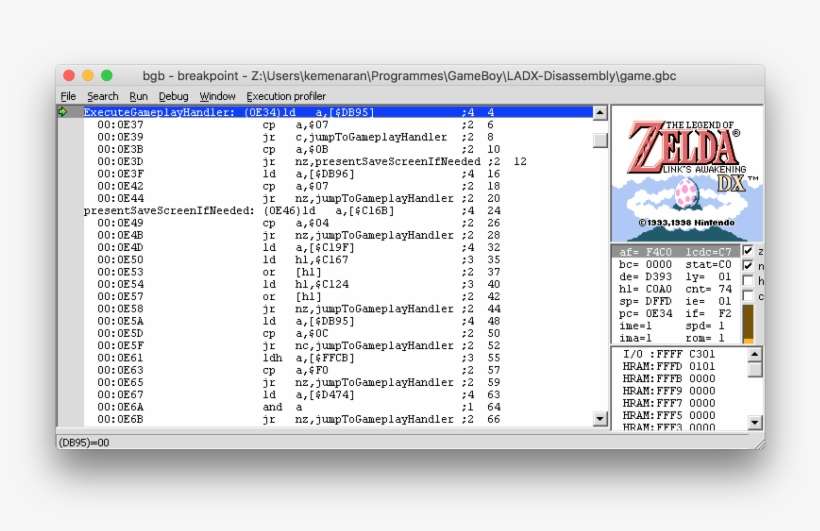Toggle the h flag checkbox

(748, 280)
